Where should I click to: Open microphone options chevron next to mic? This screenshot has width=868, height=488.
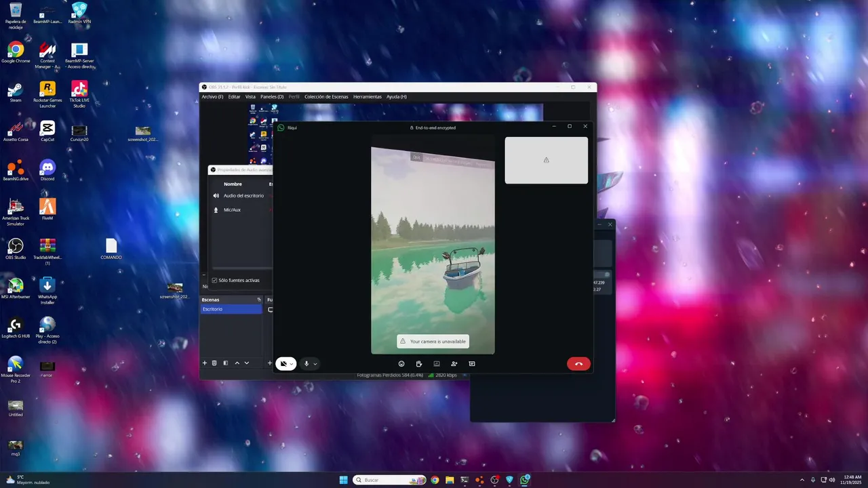pyautogui.click(x=315, y=364)
